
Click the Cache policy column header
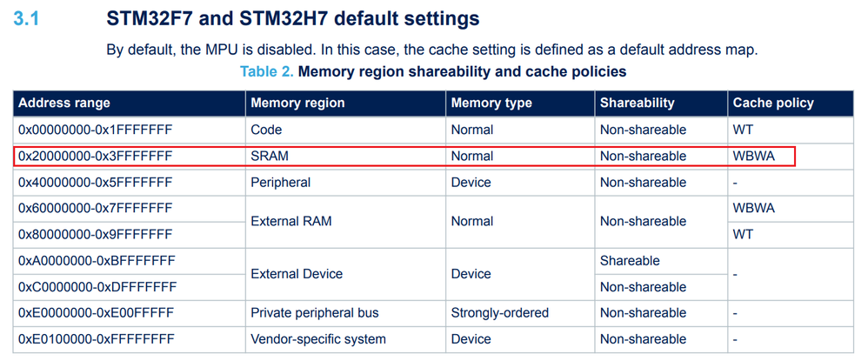click(773, 103)
